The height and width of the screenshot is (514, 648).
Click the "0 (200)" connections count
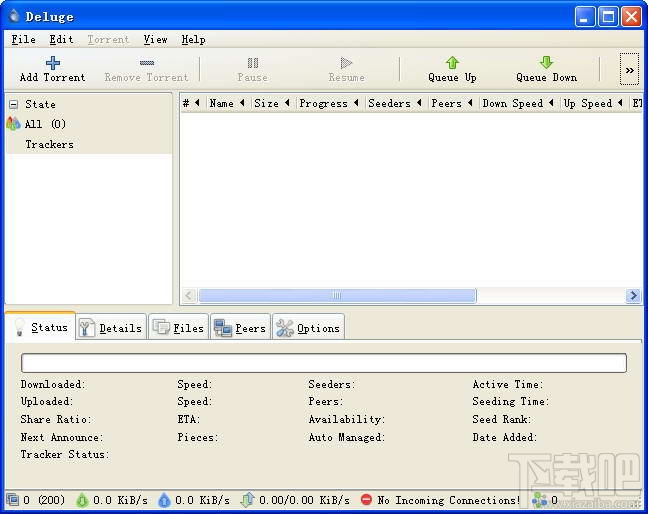coord(44,500)
